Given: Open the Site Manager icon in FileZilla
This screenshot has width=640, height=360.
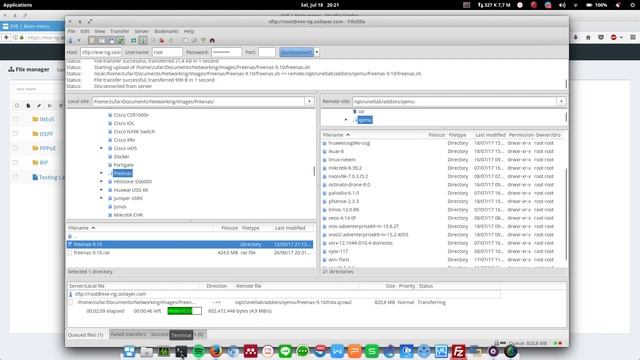Looking at the screenshot, I should coord(71,40).
